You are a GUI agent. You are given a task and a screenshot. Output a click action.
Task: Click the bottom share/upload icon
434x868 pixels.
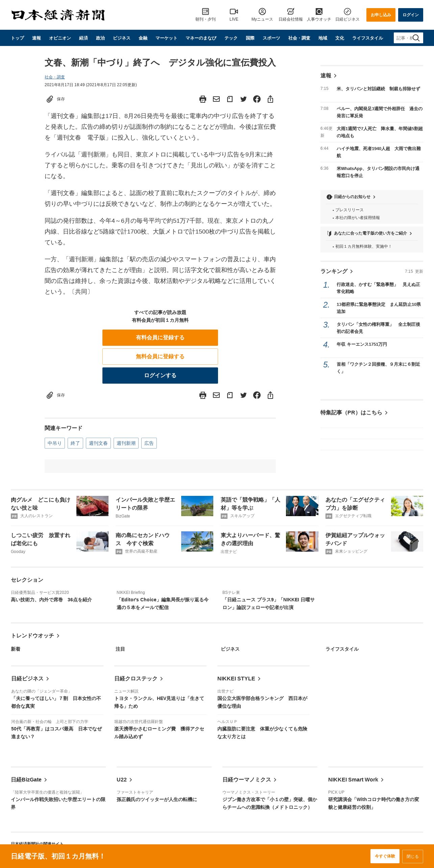270,395
